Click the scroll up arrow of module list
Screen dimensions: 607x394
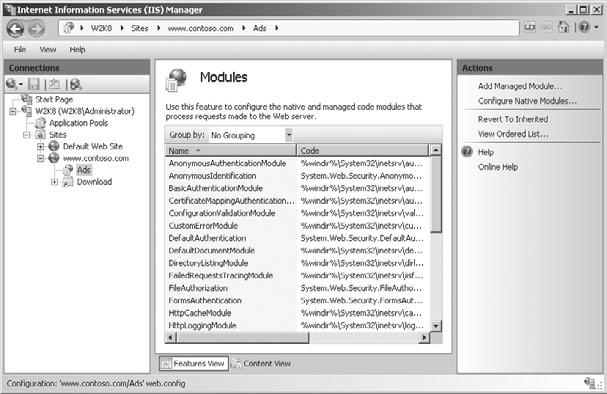coord(436,150)
